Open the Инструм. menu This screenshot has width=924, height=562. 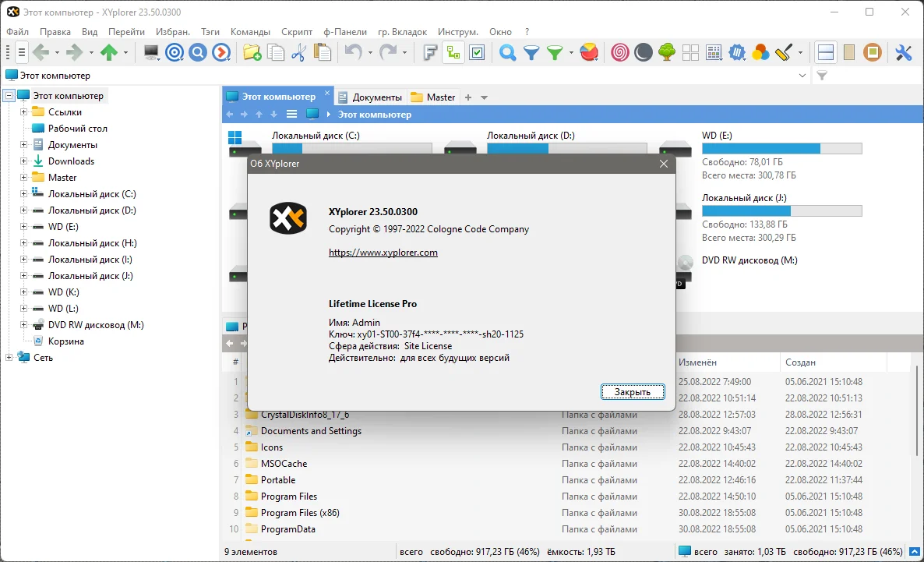(458, 32)
